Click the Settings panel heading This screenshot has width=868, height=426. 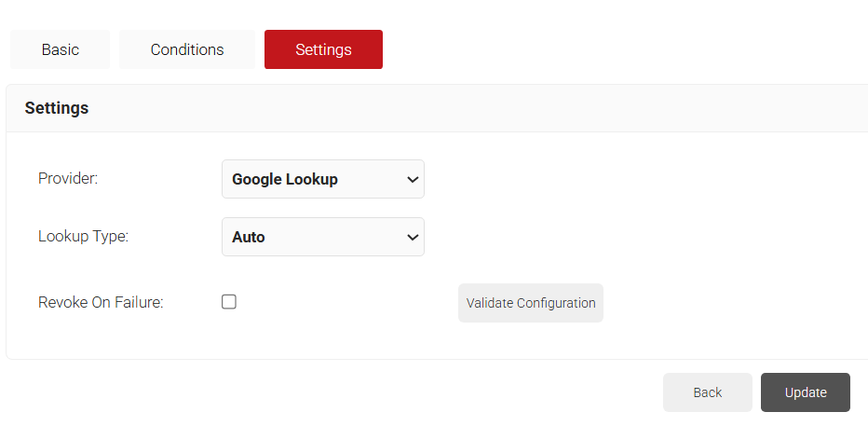pos(57,108)
